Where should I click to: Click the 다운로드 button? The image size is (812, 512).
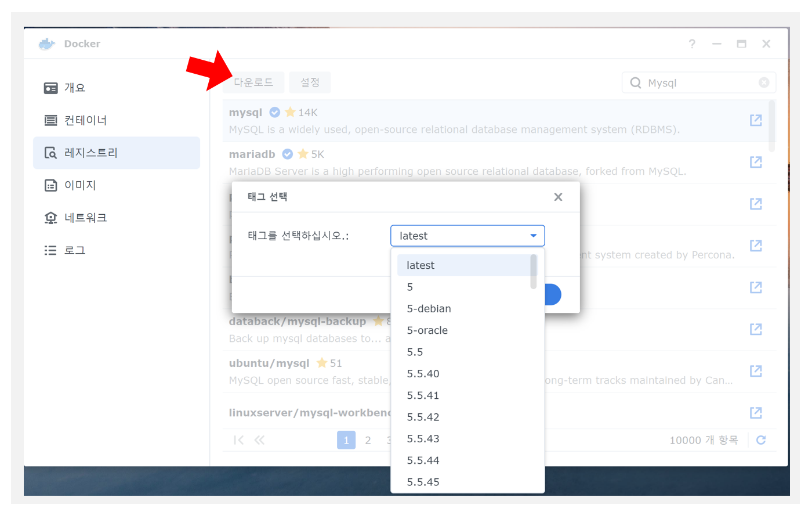pos(253,82)
